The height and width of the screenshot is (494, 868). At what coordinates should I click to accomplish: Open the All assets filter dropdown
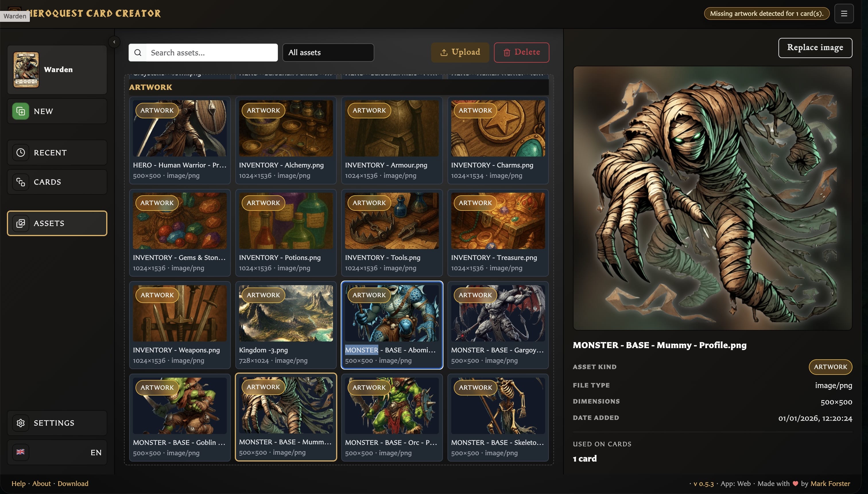328,53
